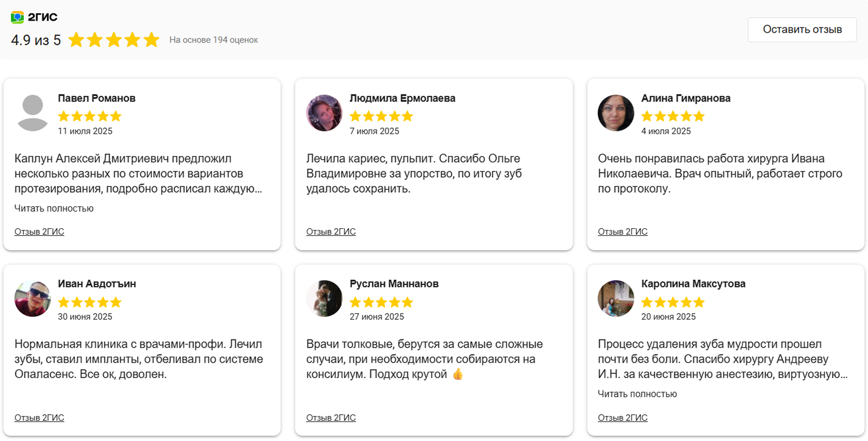Click star rating under Людмила Ермолаева's name

point(381,116)
